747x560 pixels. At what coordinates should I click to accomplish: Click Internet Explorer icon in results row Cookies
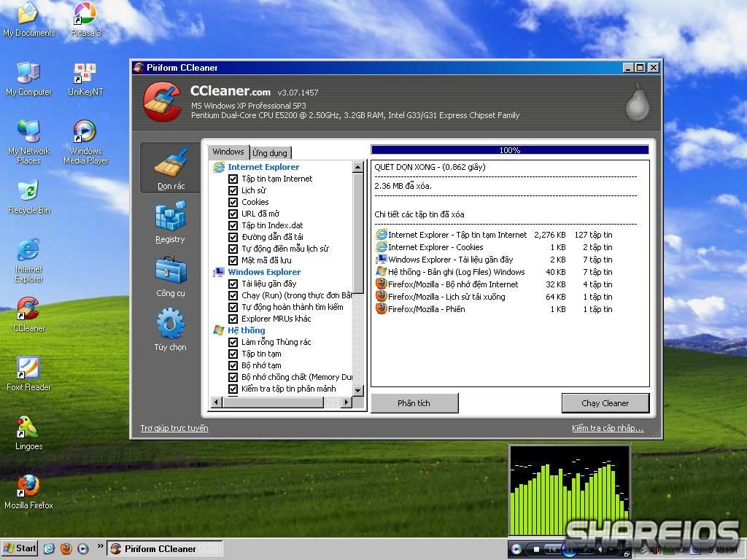coord(381,246)
